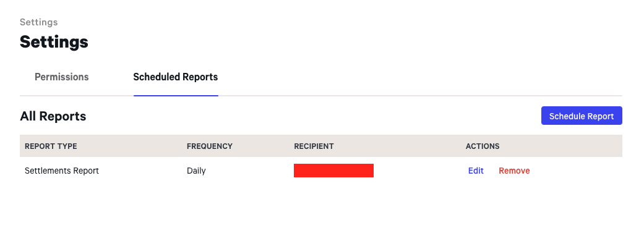This screenshot has height=228, width=644.
Task: Click the All Reports section heading
Action: [x=53, y=116]
